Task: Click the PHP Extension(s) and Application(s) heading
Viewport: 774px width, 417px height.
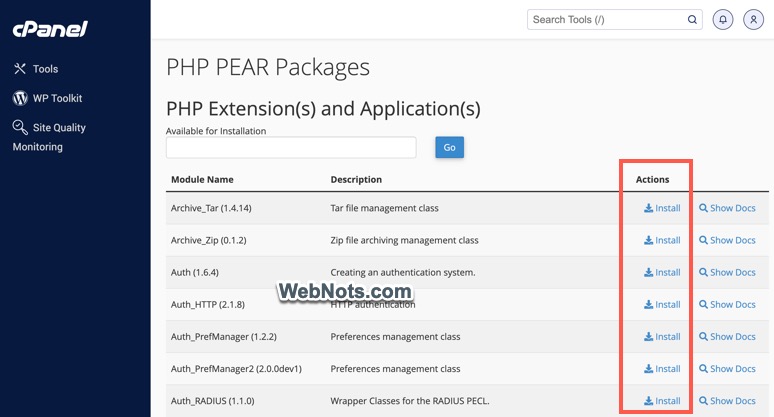Action: coord(323,109)
